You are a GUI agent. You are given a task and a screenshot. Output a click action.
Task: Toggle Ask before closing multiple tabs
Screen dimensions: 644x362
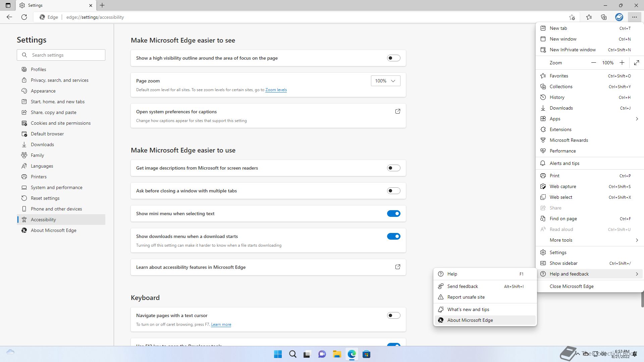[x=393, y=191]
